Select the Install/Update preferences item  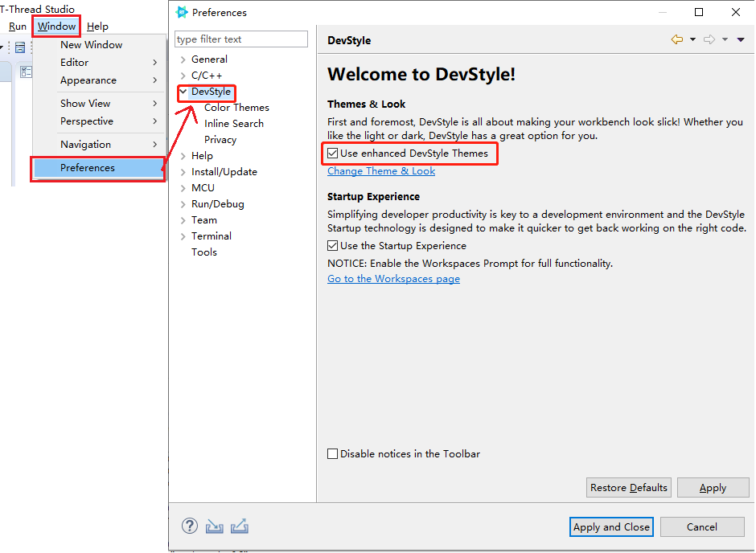pos(224,172)
